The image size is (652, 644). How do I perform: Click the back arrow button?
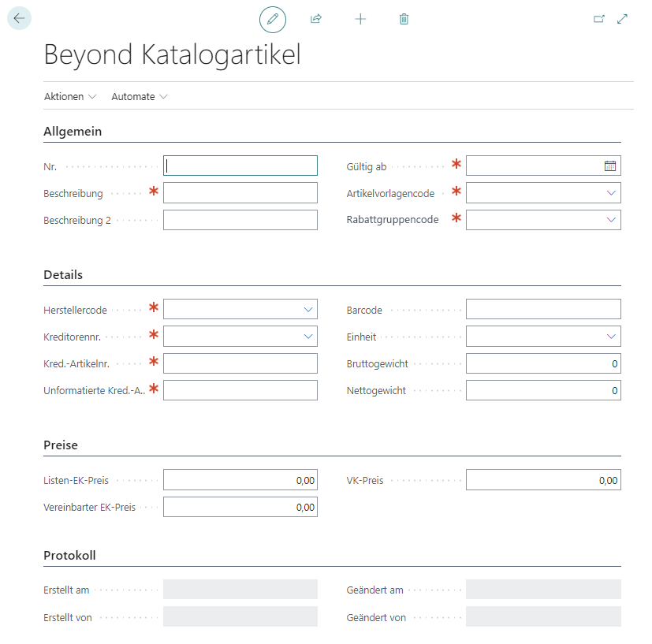(19, 18)
